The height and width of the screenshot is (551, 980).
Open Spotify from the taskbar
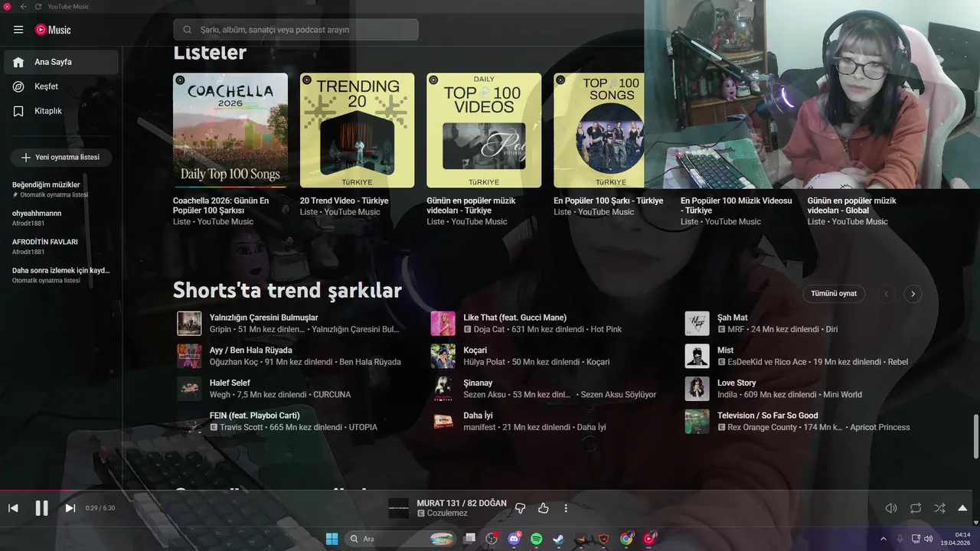(x=537, y=539)
